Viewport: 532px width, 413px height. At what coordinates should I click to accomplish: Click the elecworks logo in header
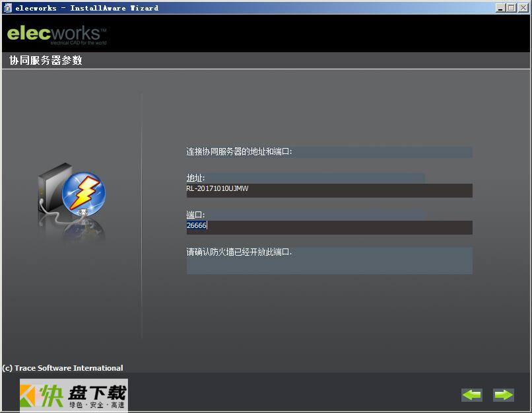[57, 35]
